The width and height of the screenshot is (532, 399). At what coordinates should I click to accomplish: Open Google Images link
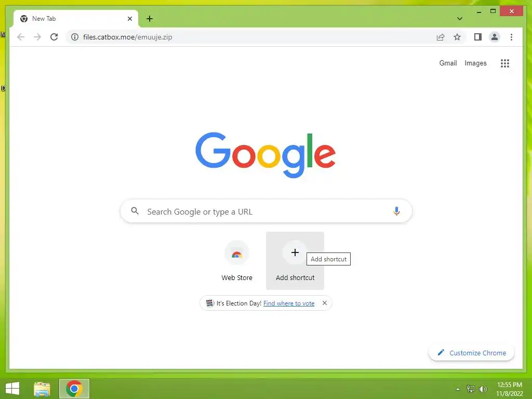pyautogui.click(x=475, y=63)
